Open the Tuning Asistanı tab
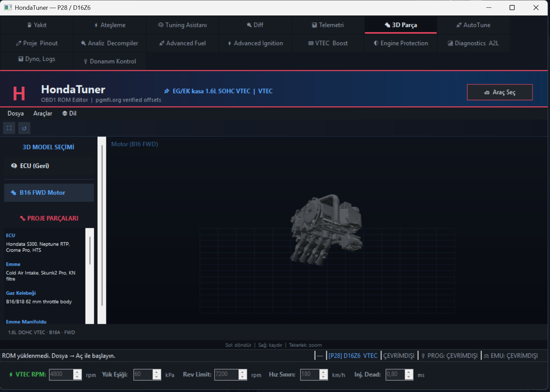This screenshot has height=392, width=550. (183, 25)
